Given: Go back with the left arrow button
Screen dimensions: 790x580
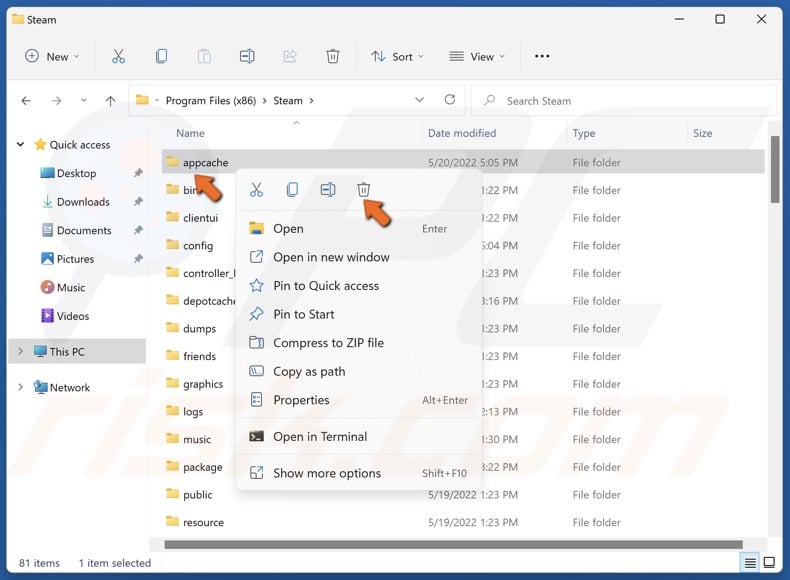Looking at the screenshot, I should point(26,101).
